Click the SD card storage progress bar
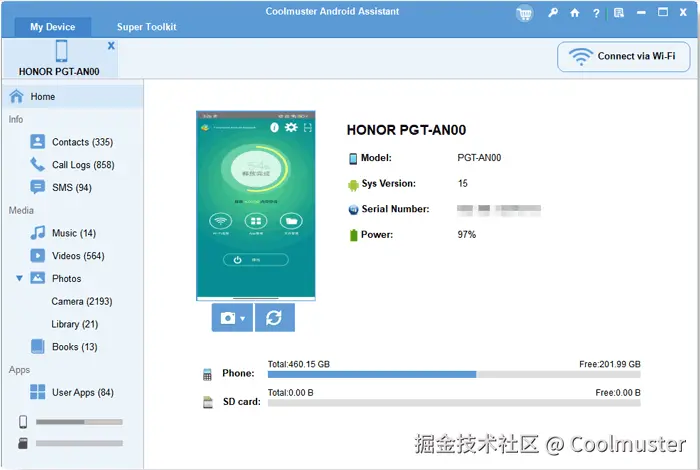 coord(454,403)
